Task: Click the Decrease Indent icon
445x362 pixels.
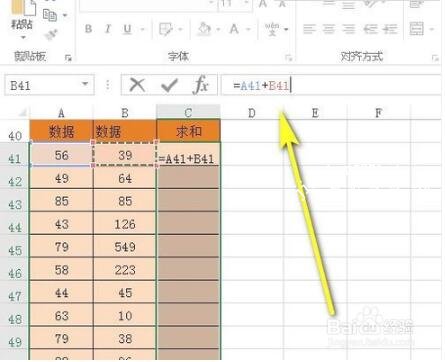Action: click(x=370, y=29)
